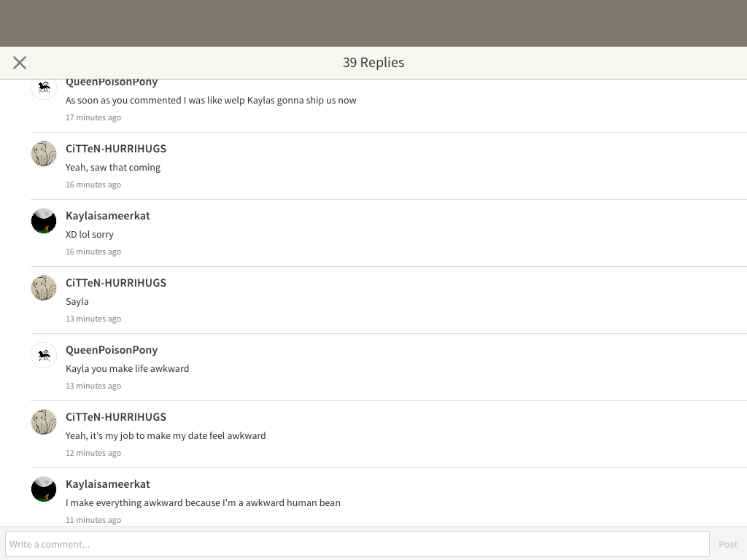Tap the Kaylaisameerkat avatar beside 'XD lol sorry'

44,221
